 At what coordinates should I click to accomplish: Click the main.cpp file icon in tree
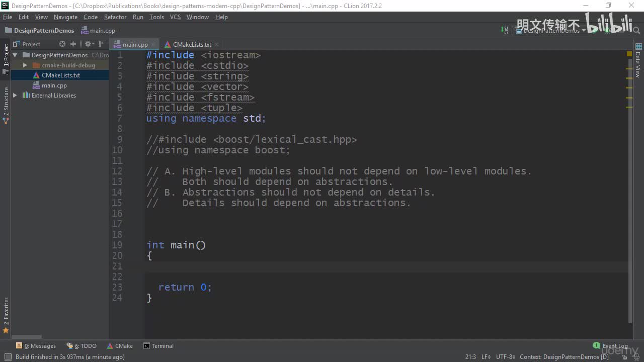[36, 85]
